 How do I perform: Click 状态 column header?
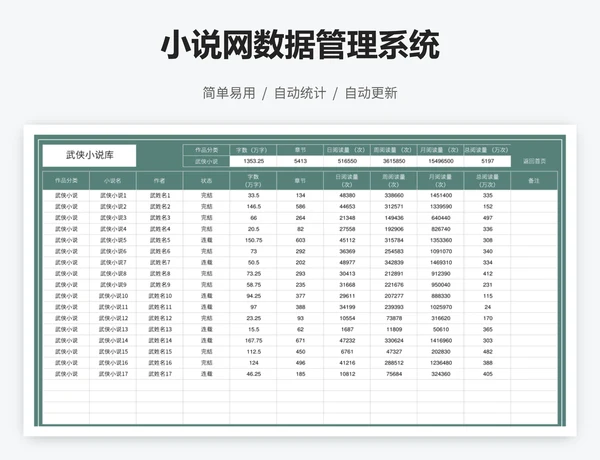(207, 181)
